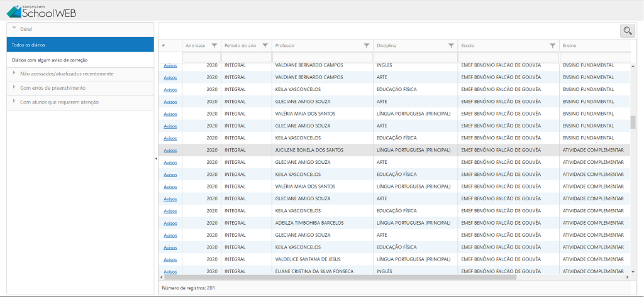Image resolution: width=644 pixels, height=297 pixels.
Task: Collapse the left sidebar with splitter arrow
Action: pyautogui.click(x=155, y=159)
